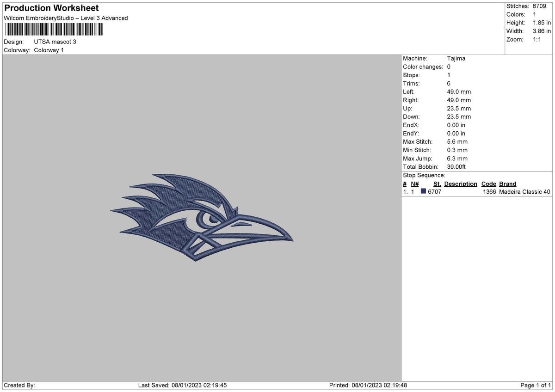
Task: Click the Height value 1.85 in
Action: pos(542,23)
